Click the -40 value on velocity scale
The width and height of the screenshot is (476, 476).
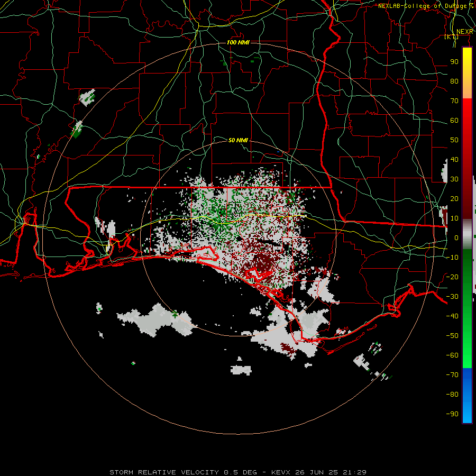coord(452,316)
